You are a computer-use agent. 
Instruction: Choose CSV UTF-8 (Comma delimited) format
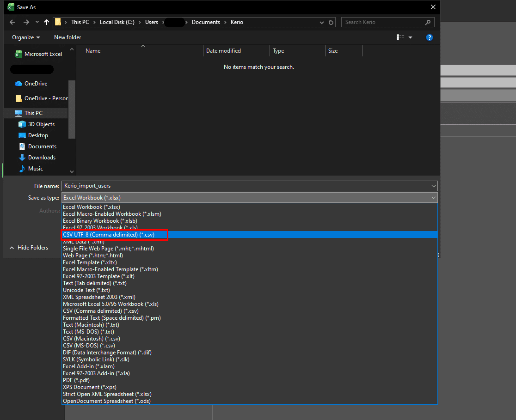pyautogui.click(x=109, y=235)
